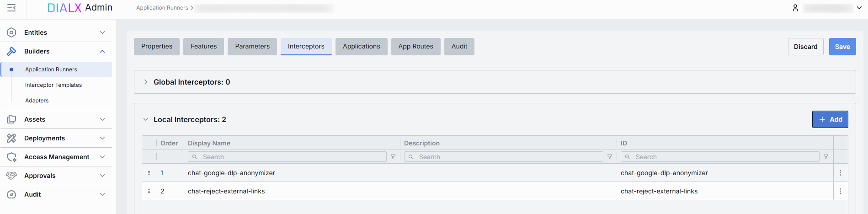This screenshot has width=868, height=214.
Task: Expand the Global Interceptors section
Action: coord(146,82)
